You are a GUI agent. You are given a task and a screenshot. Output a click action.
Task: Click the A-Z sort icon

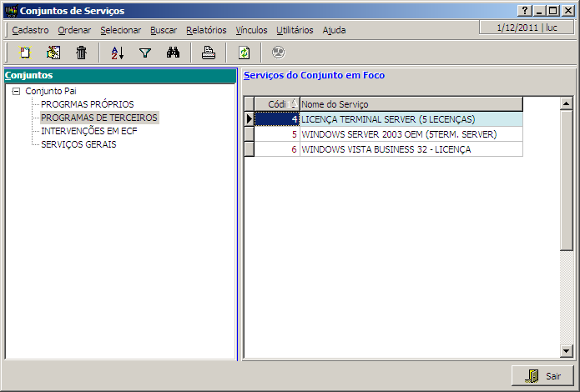117,53
